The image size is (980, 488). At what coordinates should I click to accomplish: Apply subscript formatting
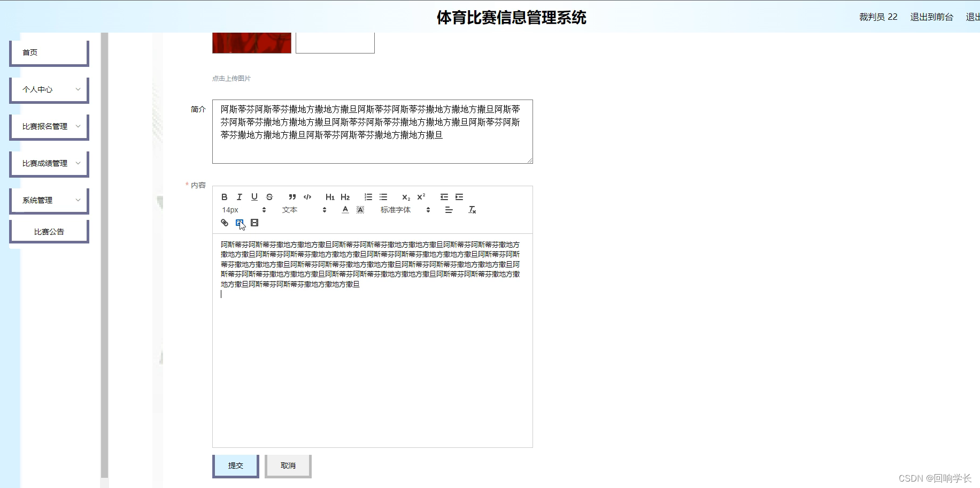coord(406,197)
